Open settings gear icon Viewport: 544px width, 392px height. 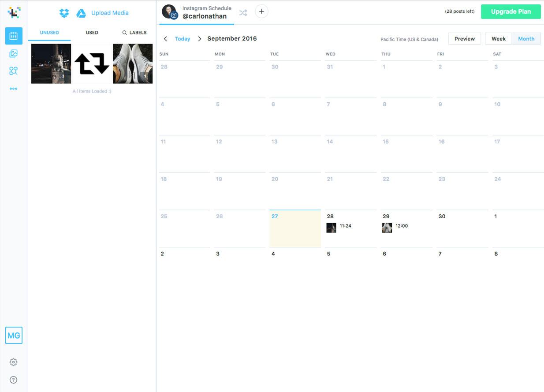(x=14, y=362)
